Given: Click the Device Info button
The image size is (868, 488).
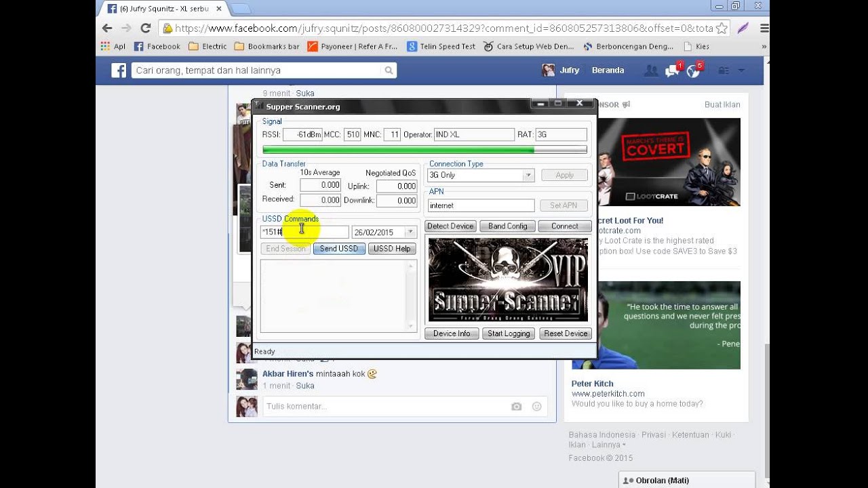Looking at the screenshot, I should pos(452,333).
